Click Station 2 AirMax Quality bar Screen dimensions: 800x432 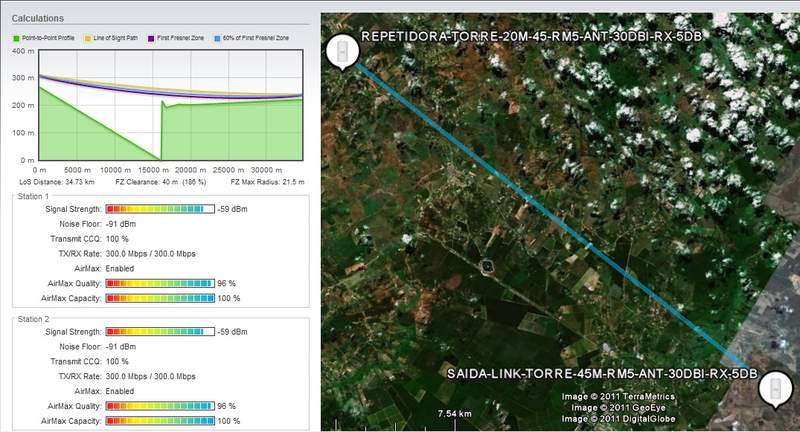[160, 406]
